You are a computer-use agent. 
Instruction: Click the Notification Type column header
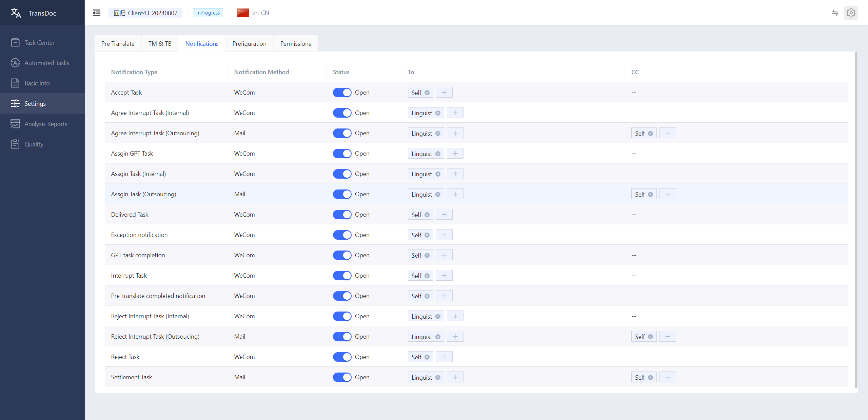pyautogui.click(x=134, y=72)
